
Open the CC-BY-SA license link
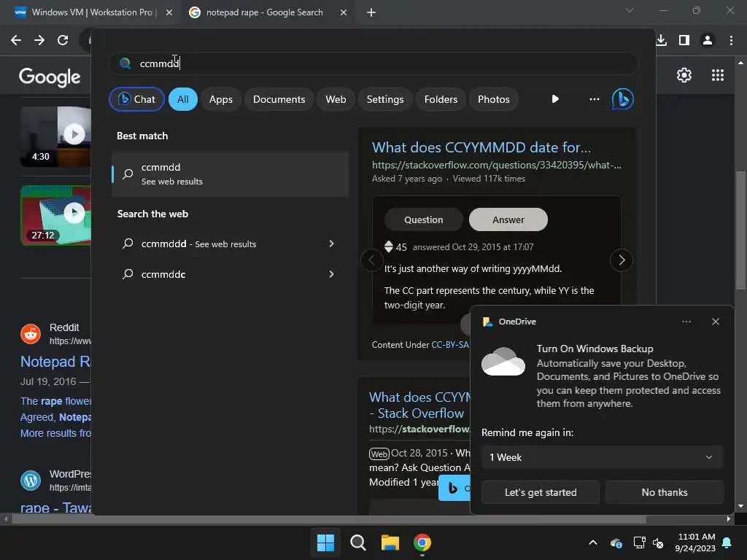[449, 345]
